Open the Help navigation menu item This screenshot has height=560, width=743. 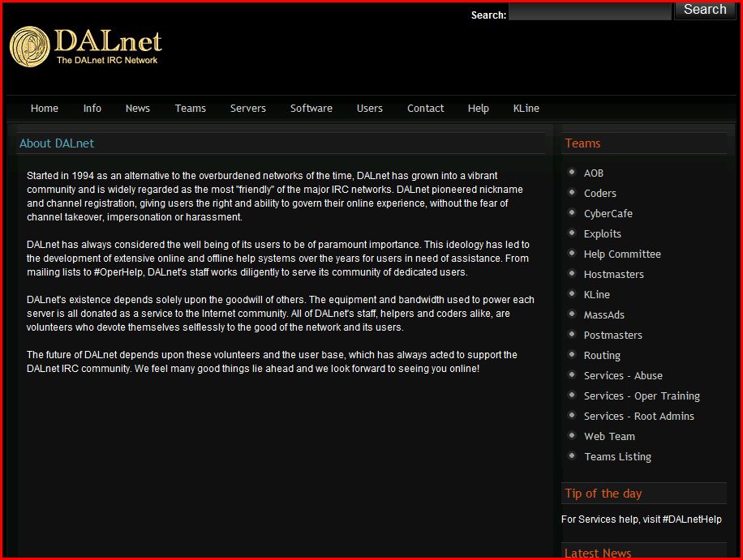(x=478, y=109)
